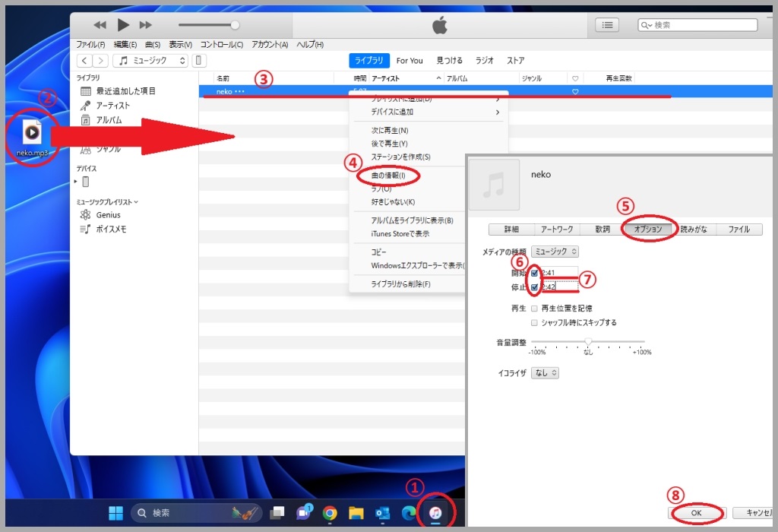Open the メディアの種類 dropdown
This screenshot has height=532, width=778.
click(555, 252)
